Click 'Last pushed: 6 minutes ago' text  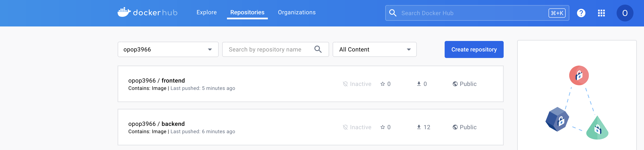tap(203, 132)
